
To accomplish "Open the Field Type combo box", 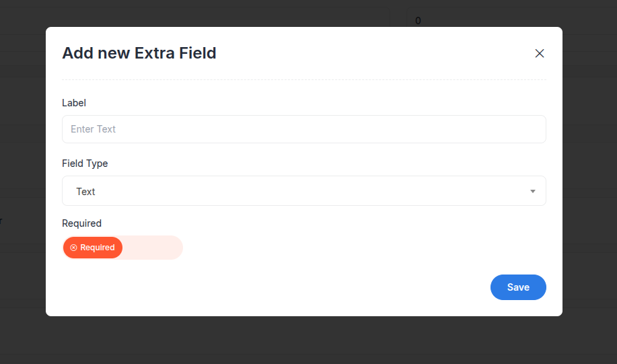I will pyautogui.click(x=303, y=191).
